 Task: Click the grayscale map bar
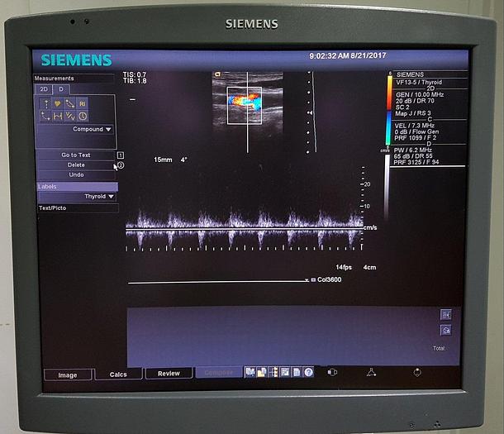[387, 187]
